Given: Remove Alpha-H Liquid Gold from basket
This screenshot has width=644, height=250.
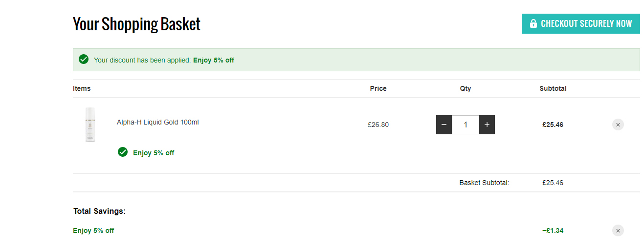Looking at the screenshot, I should click(x=618, y=125).
